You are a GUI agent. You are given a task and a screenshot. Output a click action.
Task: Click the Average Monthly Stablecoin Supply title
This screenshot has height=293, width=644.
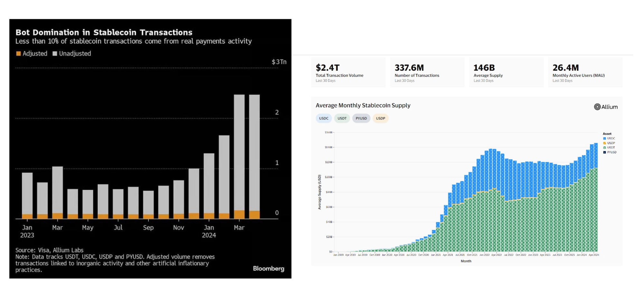(363, 106)
